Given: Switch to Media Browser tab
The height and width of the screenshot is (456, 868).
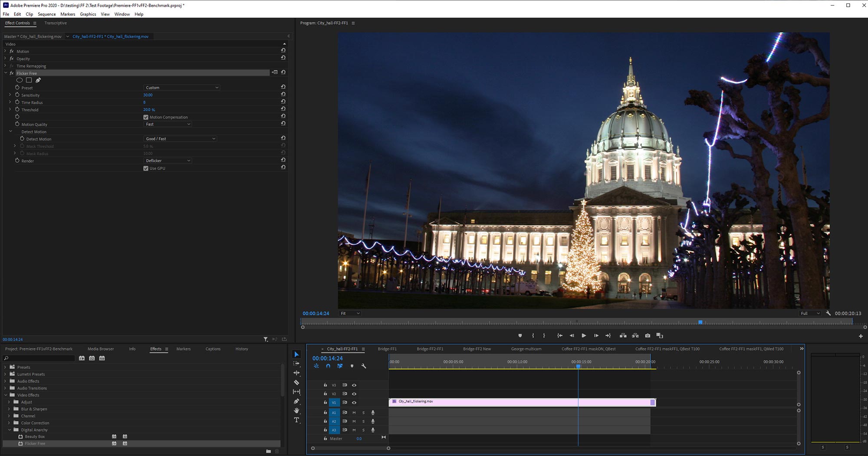Looking at the screenshot, I should click(x=101, y=349).
